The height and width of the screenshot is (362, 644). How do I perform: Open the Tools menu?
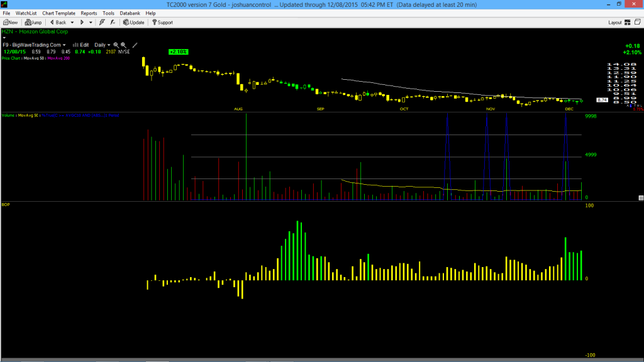108,13
